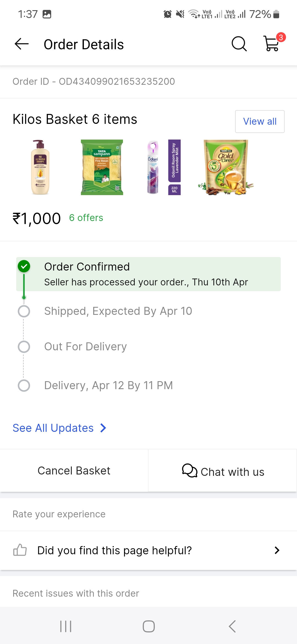Tap the chat bubble icon
The height and width of the screenshot is (644, 297).
tap(189, 471)
